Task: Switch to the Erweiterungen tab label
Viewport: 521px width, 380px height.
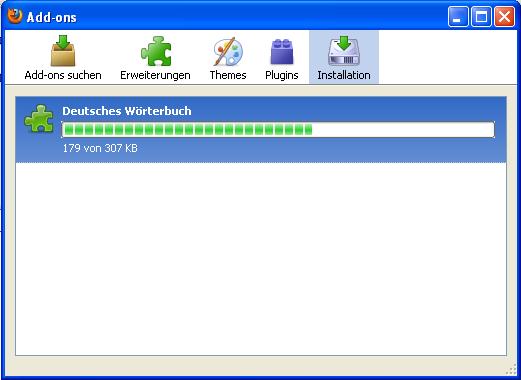Action: coord(155,75)
